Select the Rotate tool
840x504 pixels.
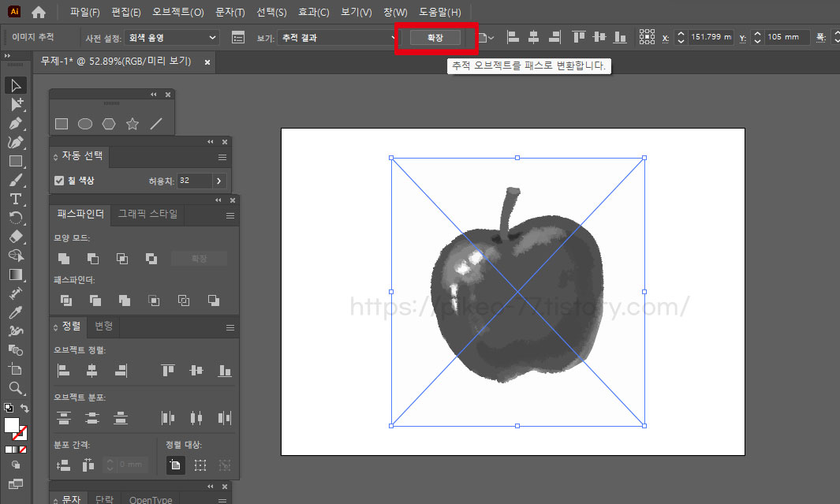[x=16, y=218]
